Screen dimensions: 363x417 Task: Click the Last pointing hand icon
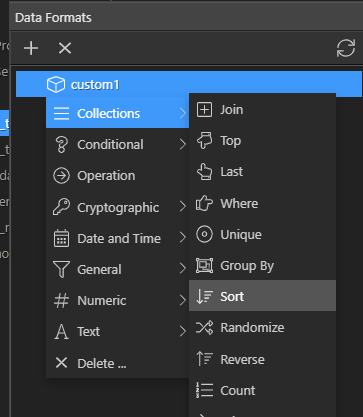pos(204,172)
